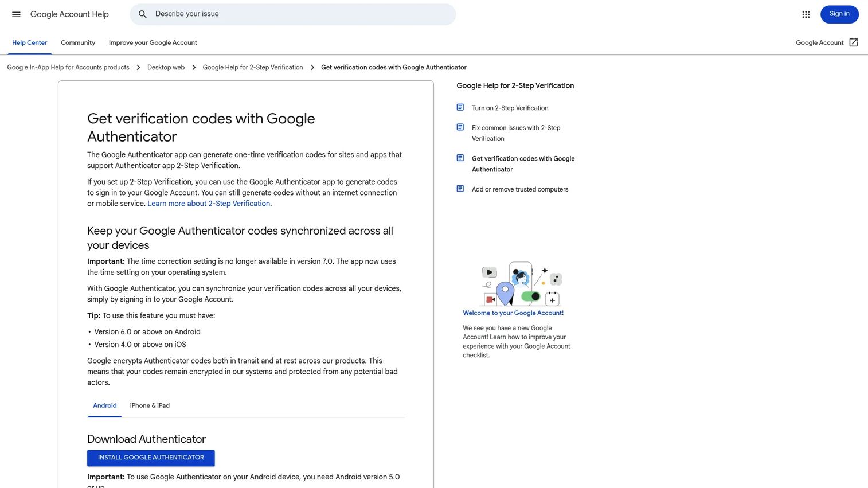Click the external link icon beside Google Account
Viewport: 868px width, 488px height.
coord(853,42)
